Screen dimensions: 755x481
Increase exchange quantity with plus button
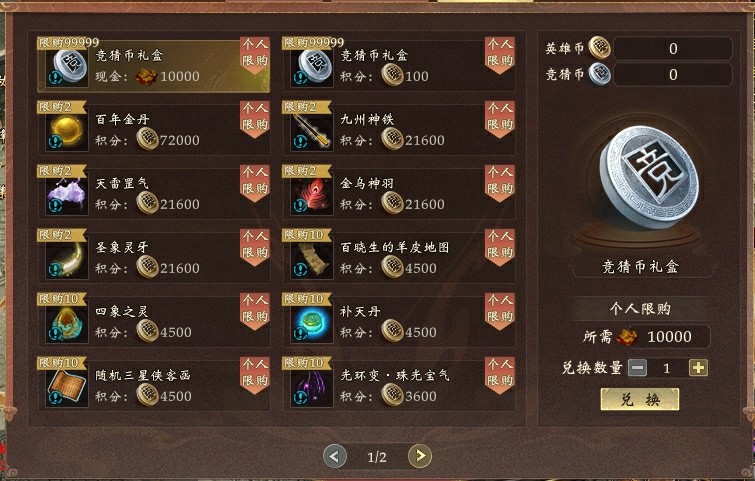(698, 368)
